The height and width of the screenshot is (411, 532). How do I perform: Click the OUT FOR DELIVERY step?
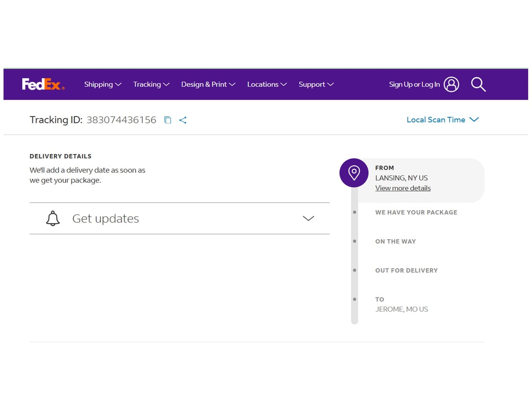(406, 270)
